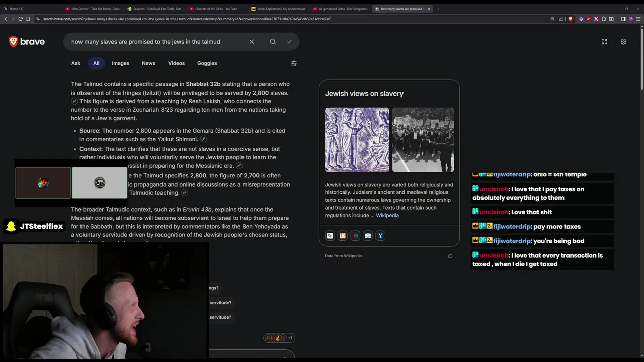This screenshot has width=644, height=362.
Task: Click the Brave logo on the search page
Action: click(27, 42)
